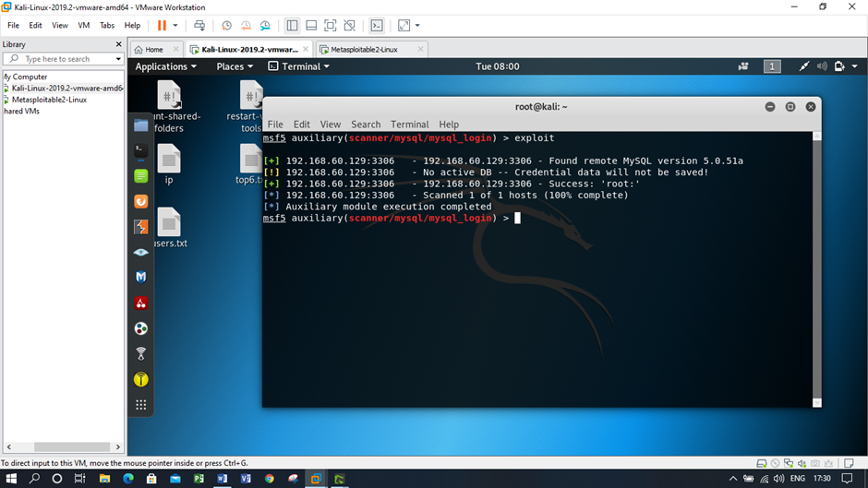This screenshot has width=868, height=488.
Task: Open the Terminal menu in terminal window
Action: pyautogui.click(x=410, y=125)
